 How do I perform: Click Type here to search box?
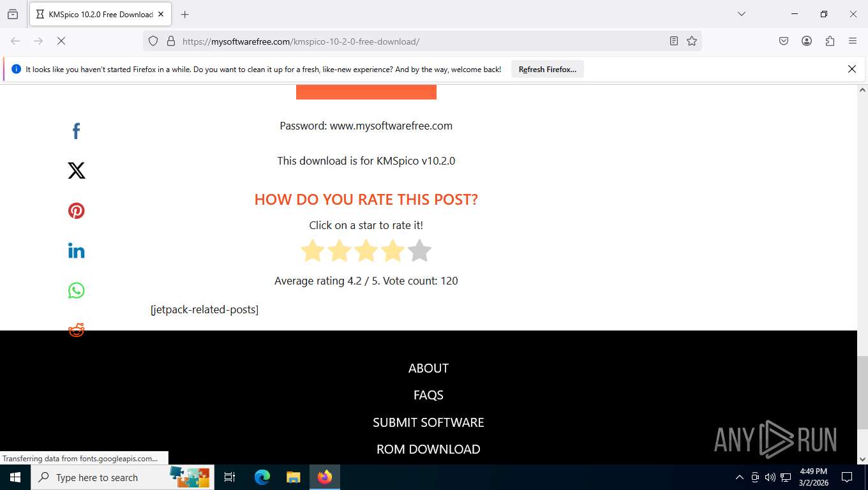(123, 477)
